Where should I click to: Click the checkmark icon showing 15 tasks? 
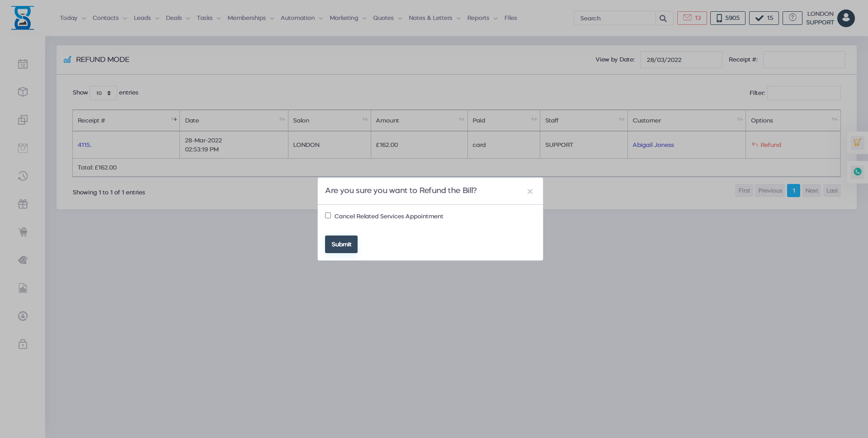763,18
